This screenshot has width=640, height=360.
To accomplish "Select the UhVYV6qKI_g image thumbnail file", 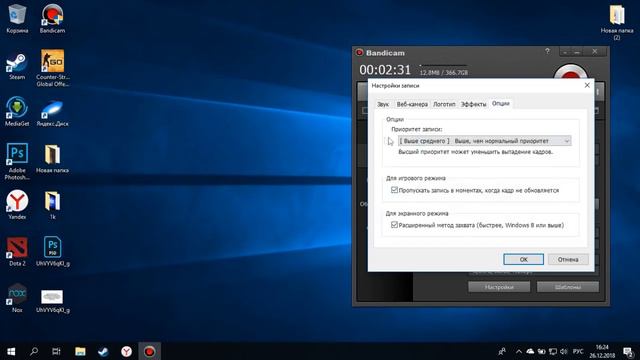I will [52, 301].
